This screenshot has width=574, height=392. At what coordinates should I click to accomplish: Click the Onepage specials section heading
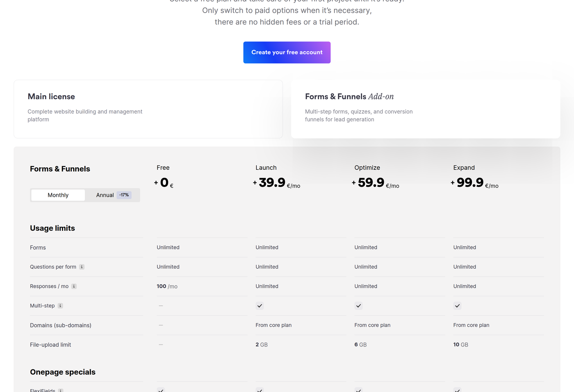point(63,372)
